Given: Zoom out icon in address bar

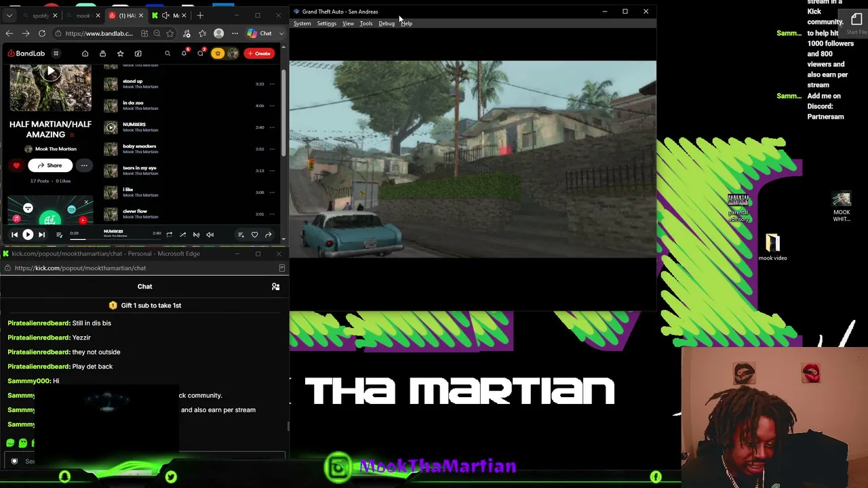Looking at the screenshot, I should point(157,33).
